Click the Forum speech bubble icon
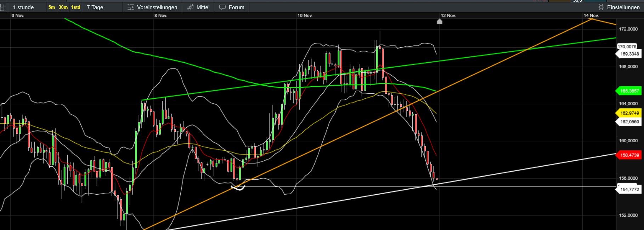Image resolution: width=644 pixels, height=230 pixels. tap(222, 7)
